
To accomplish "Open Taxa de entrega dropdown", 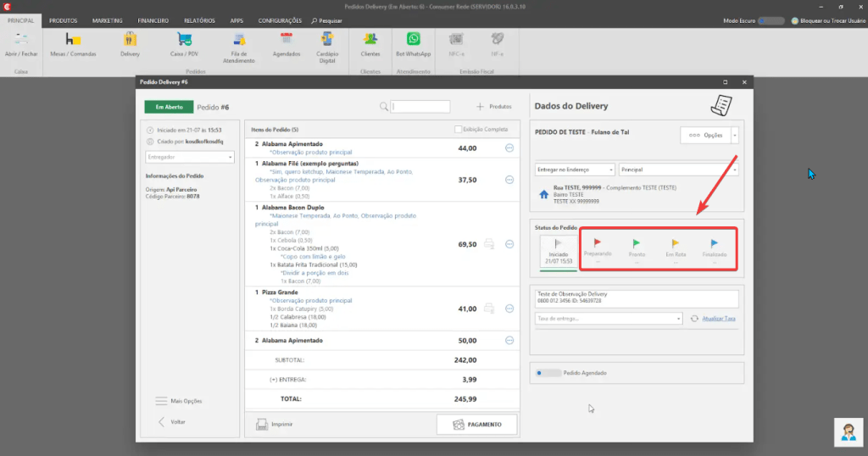I will pos(609,319).
